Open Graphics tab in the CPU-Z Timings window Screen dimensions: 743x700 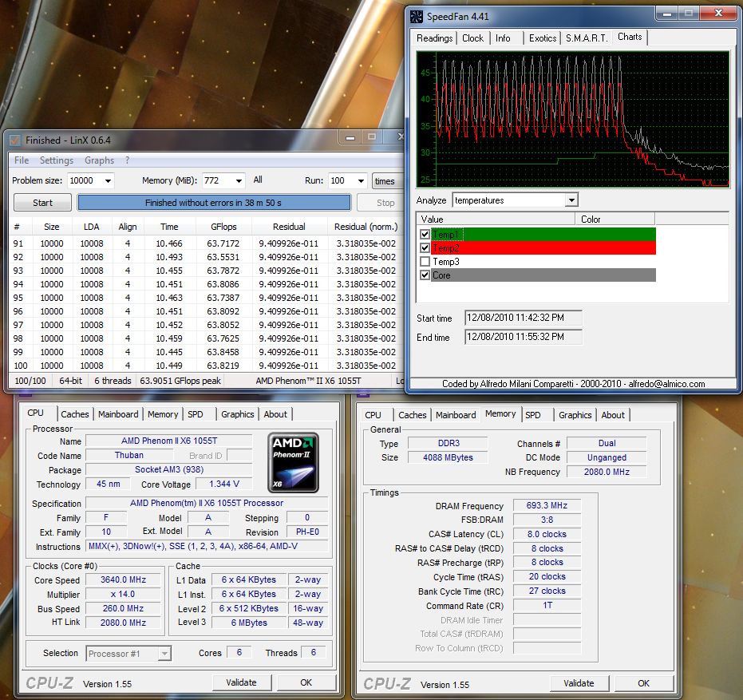pyautogui.click(x=575, y=415)
